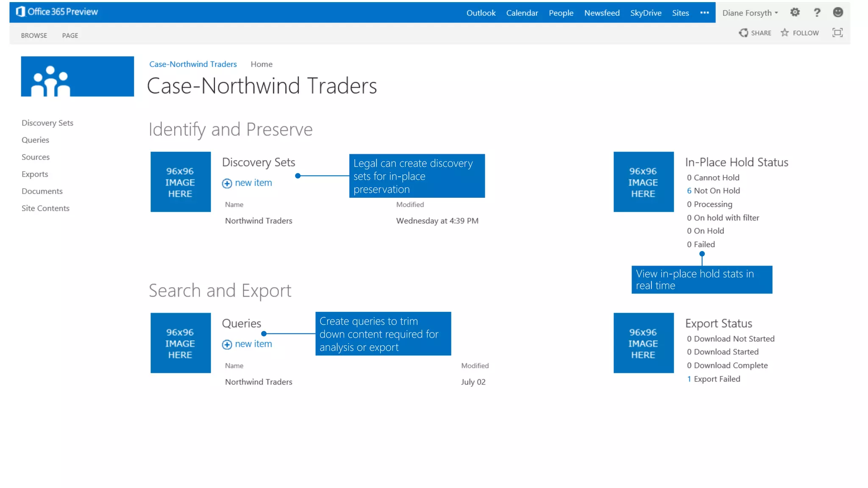The height and width of the screenshot is (488, 868).
Task: Open Site Contents in the left navigation
Action: (46, 208)
